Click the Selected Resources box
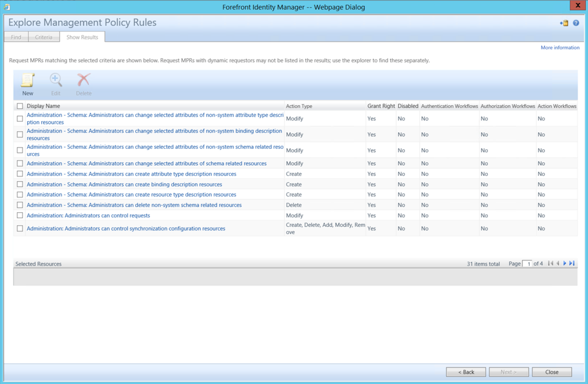Screen dimensions: 588x384 click(x=295, y=277)
